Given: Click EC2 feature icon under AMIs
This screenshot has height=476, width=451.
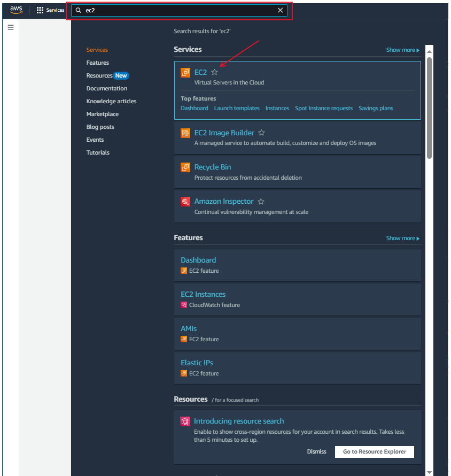Looking at the screenshot, I should [x=184, y=339].
